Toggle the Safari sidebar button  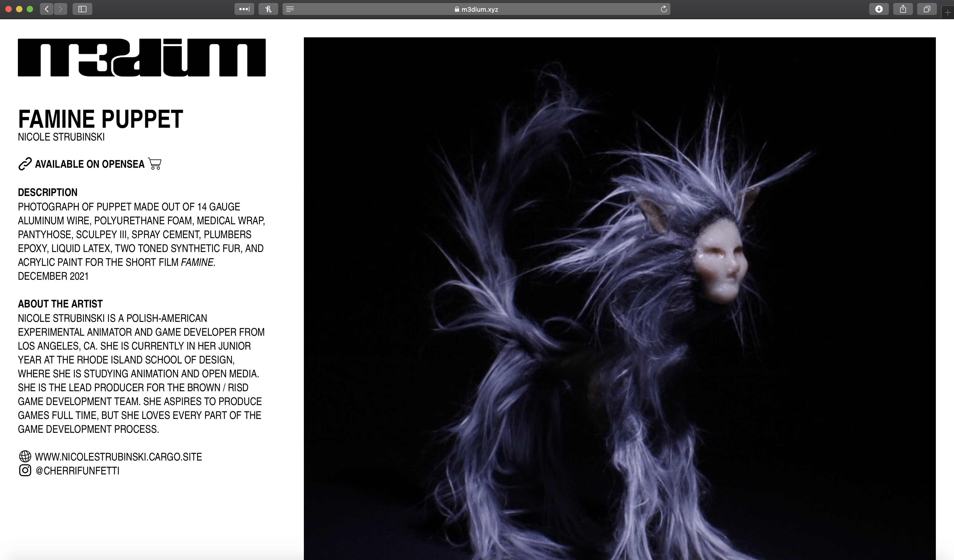[x=82, y=9]
